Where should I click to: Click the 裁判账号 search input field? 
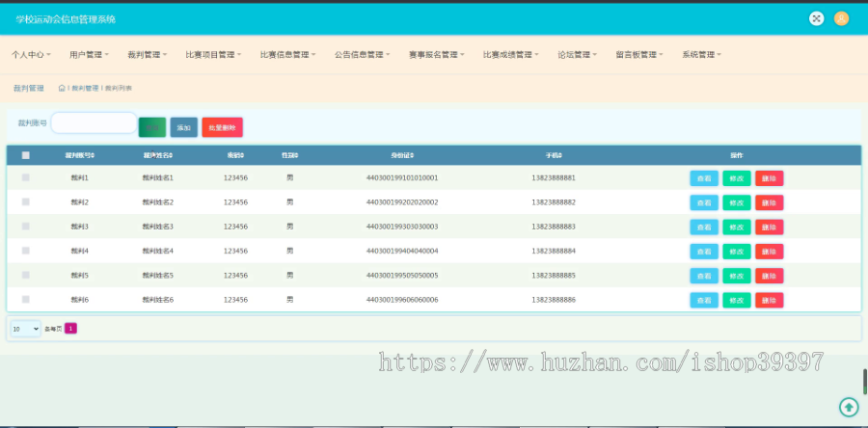click(x=95, y=122)
